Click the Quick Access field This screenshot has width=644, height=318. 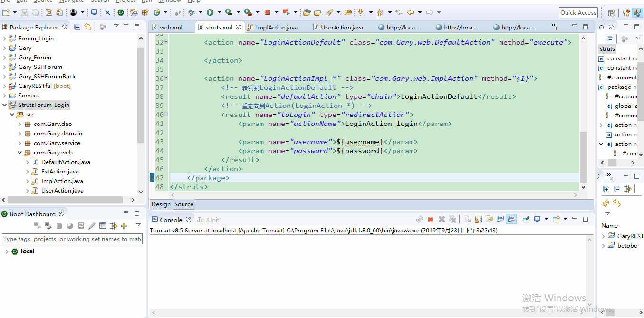click(578, 13)
